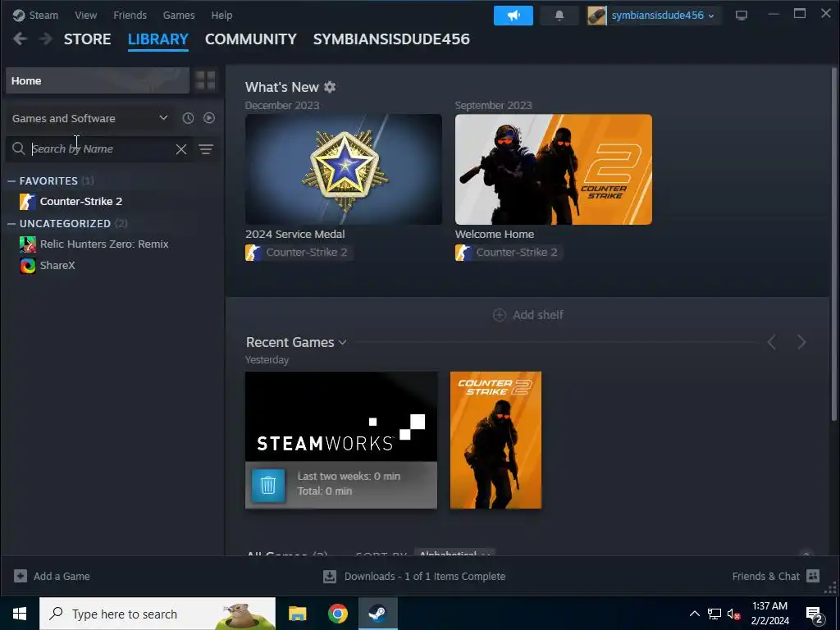Open the Steamworks game tile

(340, 416)
